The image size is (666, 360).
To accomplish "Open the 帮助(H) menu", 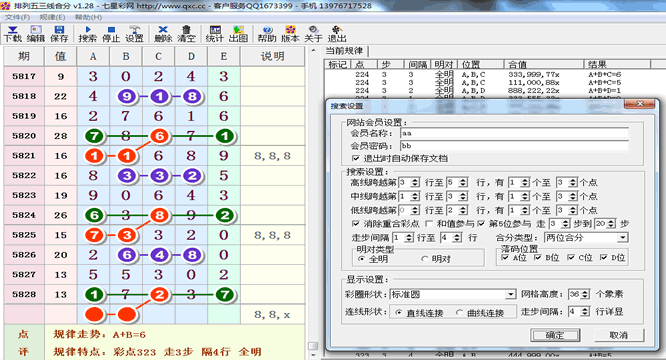I will (88, 17).
